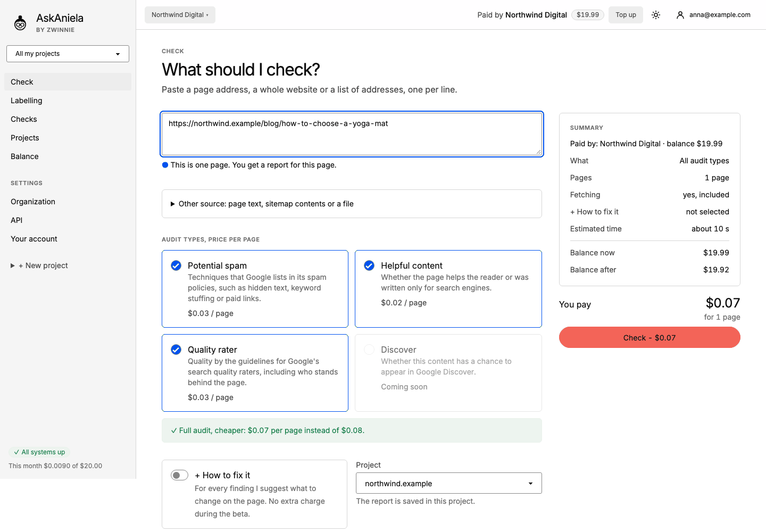The width and height of the screenshot is (766, 532).
Task: Click anna@example.com account link
Action: pos(720,15)
